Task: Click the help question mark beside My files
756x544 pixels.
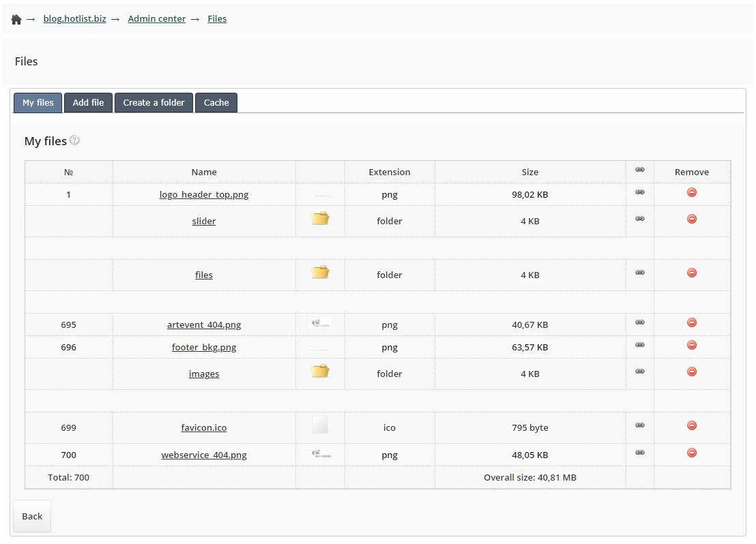Action: [75, 140]
